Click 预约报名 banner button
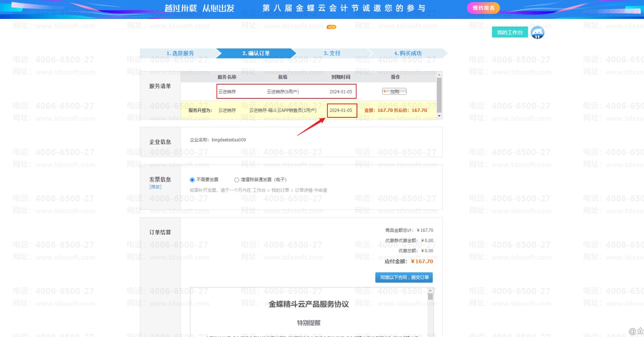Screen dimensions: 644x337 point(483,8)
